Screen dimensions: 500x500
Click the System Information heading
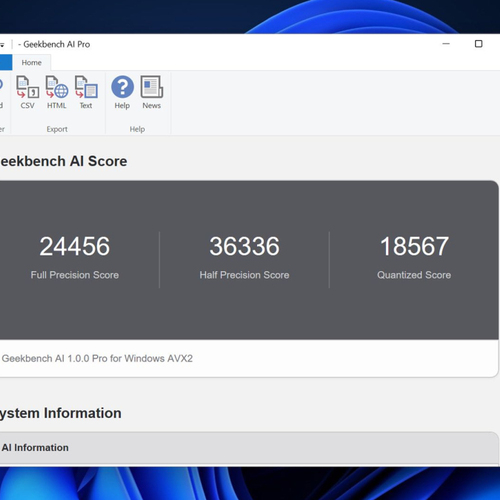point(60,413)
